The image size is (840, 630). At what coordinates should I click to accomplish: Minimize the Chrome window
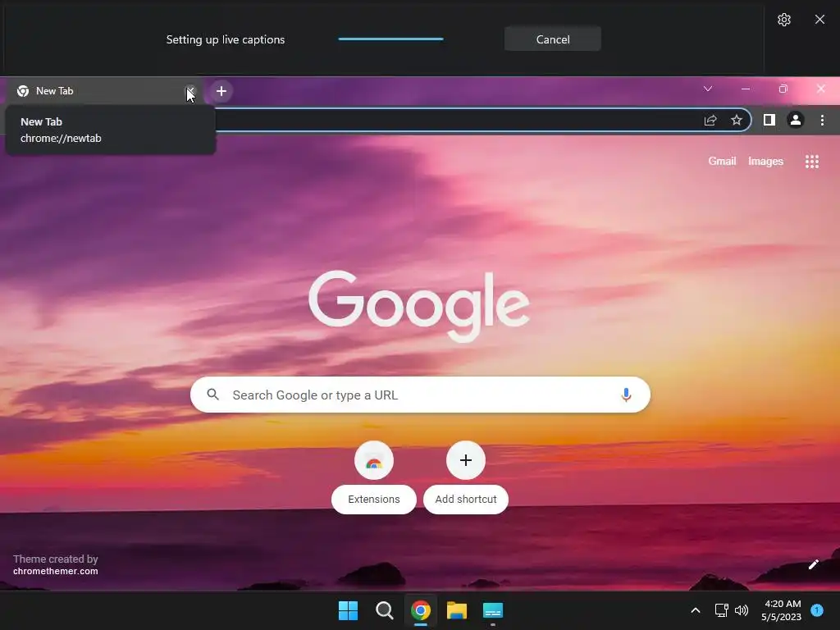[745, 89]
